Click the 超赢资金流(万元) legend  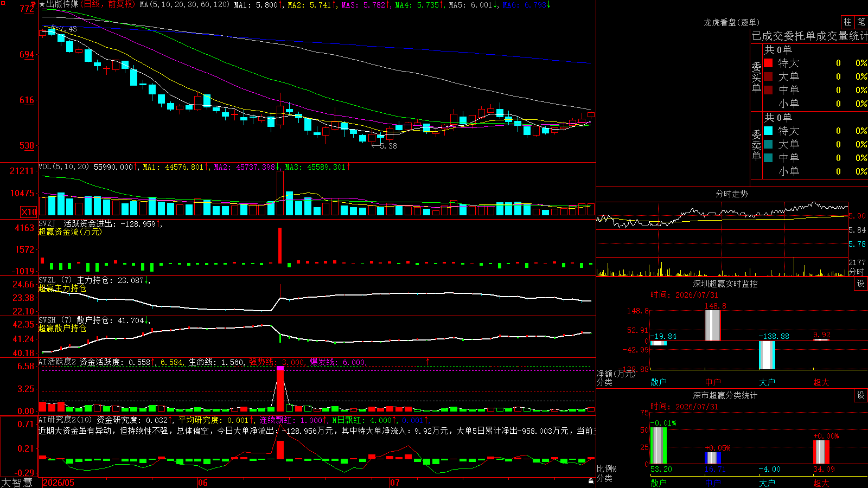[70, 232]
